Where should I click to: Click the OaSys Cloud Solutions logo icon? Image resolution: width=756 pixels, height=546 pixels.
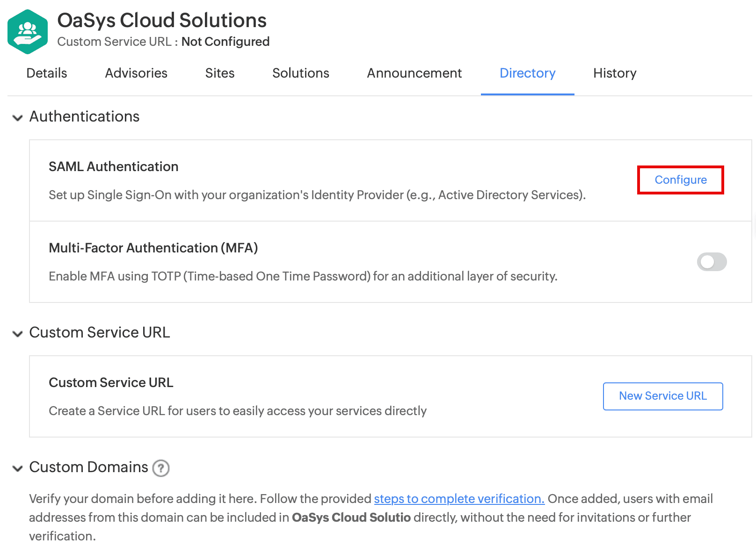[x=28, y=32]
